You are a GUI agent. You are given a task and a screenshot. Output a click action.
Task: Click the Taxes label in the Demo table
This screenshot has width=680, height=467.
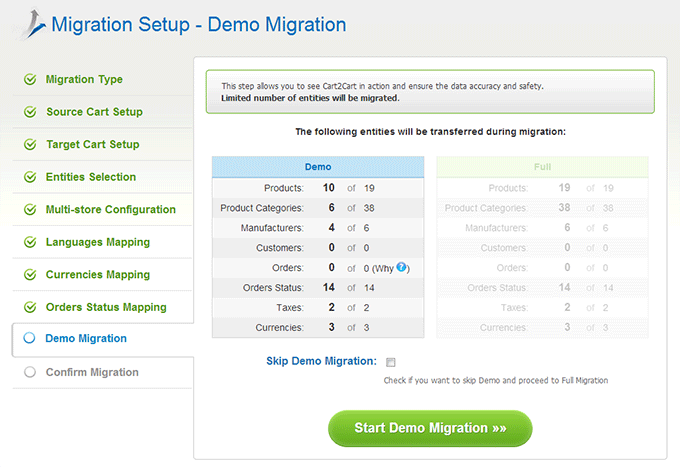pyautogui.click(x=290, y=308)
